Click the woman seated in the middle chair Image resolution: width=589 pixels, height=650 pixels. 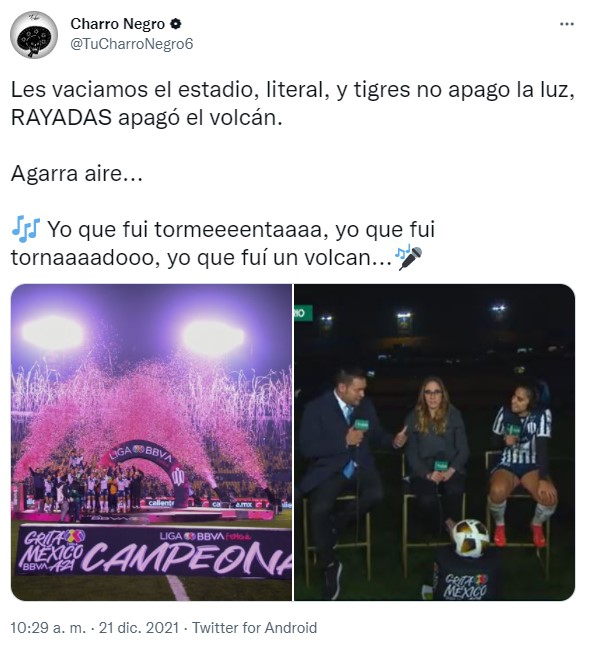click(435, 452)
